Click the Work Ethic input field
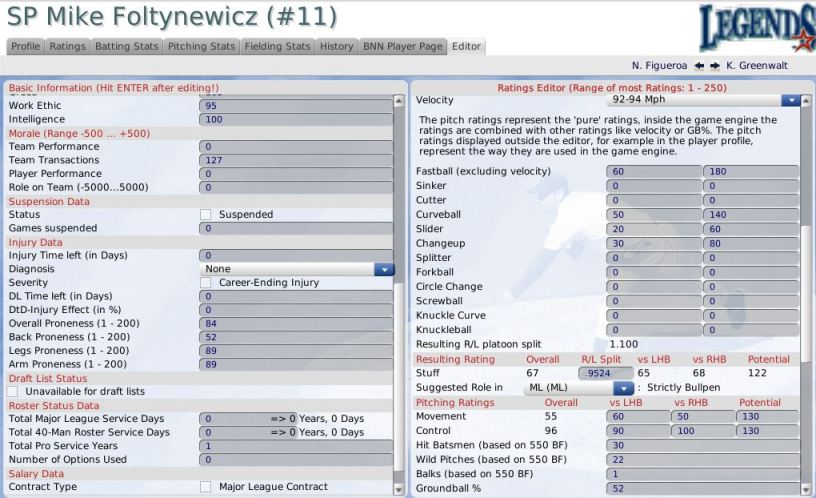The image size is (816, 498). pyautogui.click(x=296, y=106)
